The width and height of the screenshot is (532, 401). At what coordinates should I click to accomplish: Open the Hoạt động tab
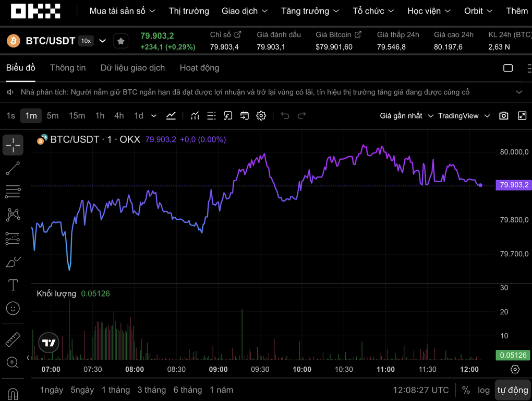pos(199,68)
